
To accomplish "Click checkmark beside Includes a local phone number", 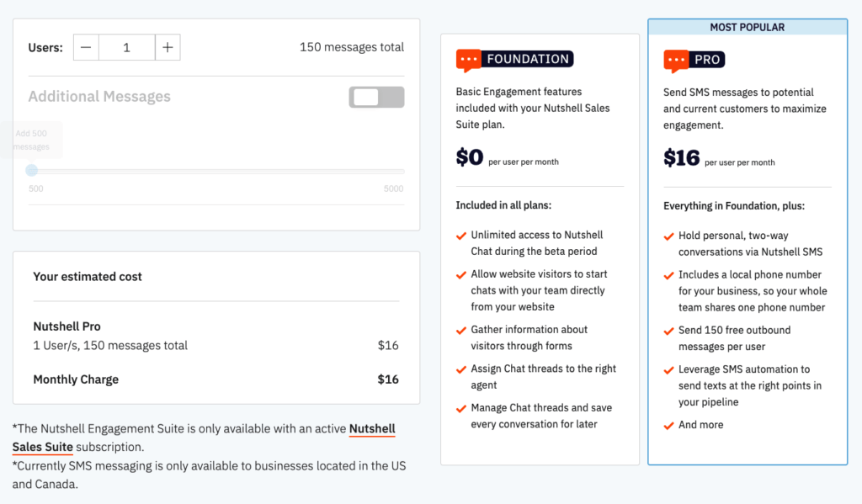I will [x=669, y=275].
